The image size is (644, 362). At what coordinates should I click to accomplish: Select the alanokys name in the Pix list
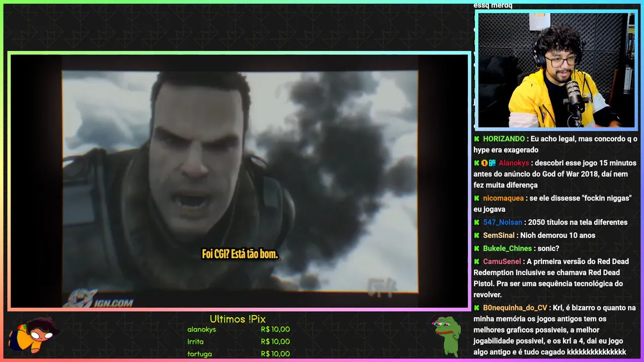pos(201,329)
